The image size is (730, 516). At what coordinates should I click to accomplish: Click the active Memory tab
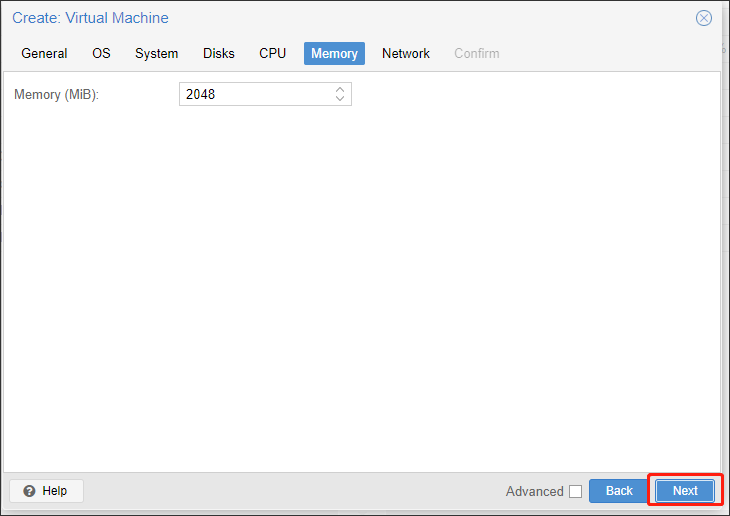click(334, 54)
